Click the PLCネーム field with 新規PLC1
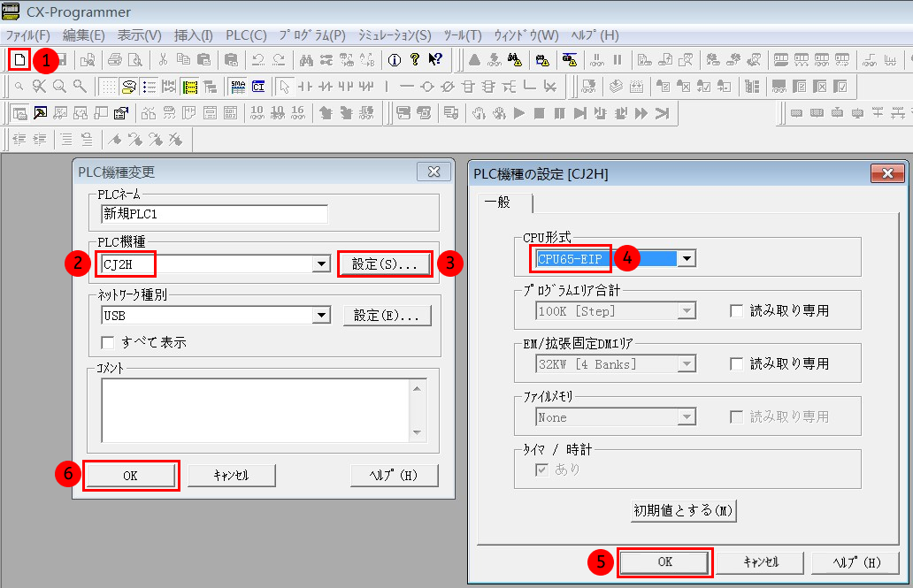The height and width of the screenshot is (588, 913). pyautogui.click(x=214, y=214)
